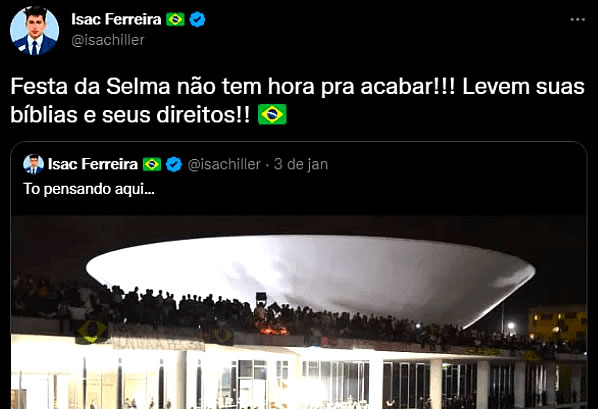Click the quoted text 'To pensando aqui...'
598x409 pixels.
(89, 189)
